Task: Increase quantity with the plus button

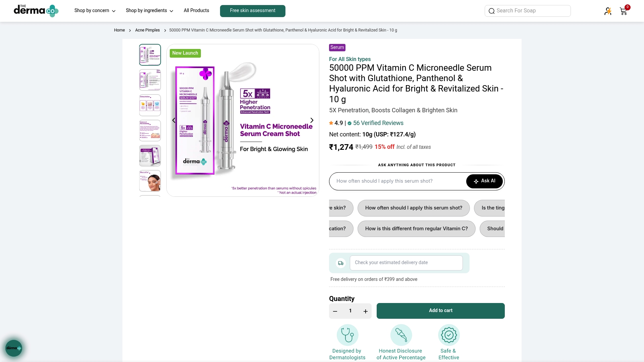Action: (366, 311)
